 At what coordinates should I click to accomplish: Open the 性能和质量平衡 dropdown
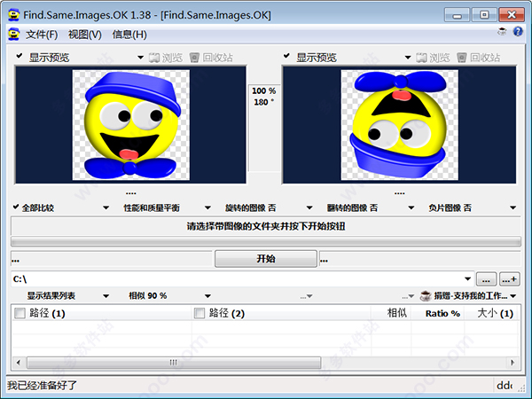pyautogui.click(x=207, y=207)
